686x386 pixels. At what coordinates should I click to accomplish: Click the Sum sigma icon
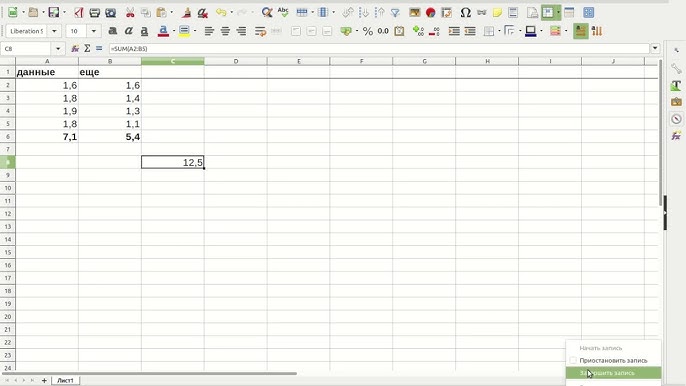pyautogui.click(x=87, y=49)
